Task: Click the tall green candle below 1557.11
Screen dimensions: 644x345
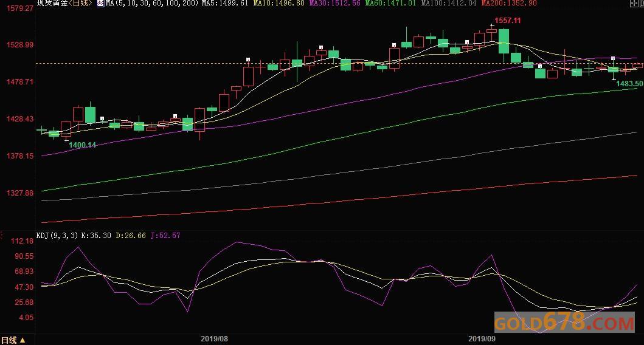Action: coord(504,41)
